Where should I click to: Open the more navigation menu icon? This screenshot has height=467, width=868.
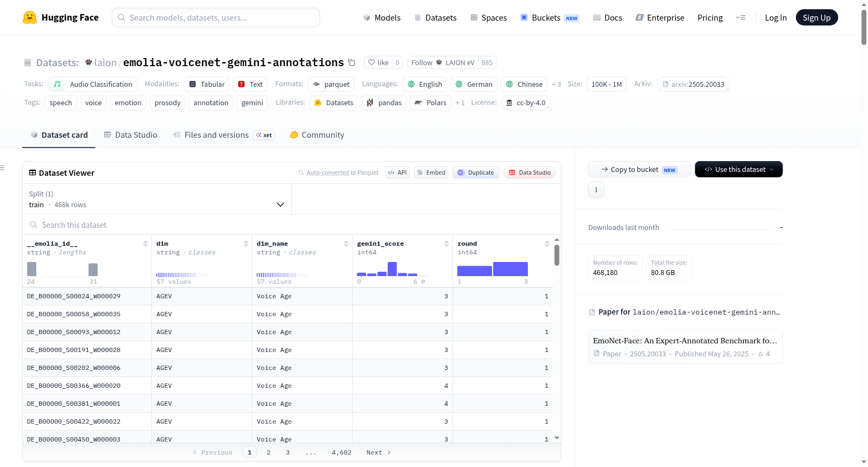[x=741, y=17]
